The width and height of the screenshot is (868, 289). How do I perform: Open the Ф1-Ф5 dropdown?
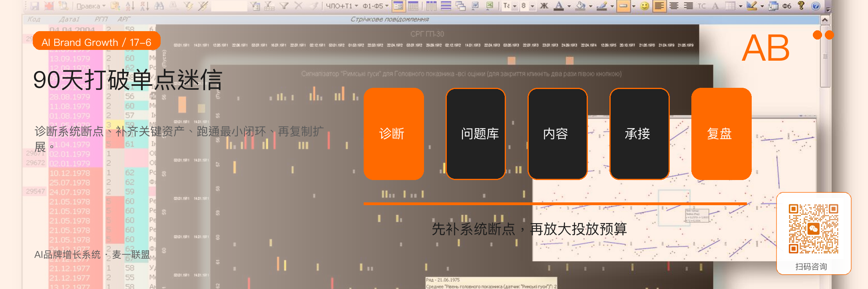376,6
